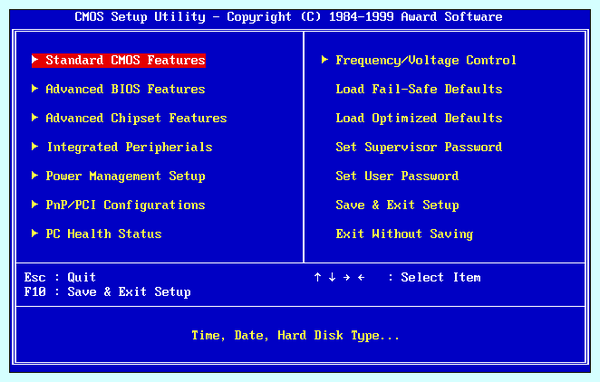The width and height of the screenshot is (600, 382).
Task: Open Advanced BIOS Features
Action: coord(125,89)
